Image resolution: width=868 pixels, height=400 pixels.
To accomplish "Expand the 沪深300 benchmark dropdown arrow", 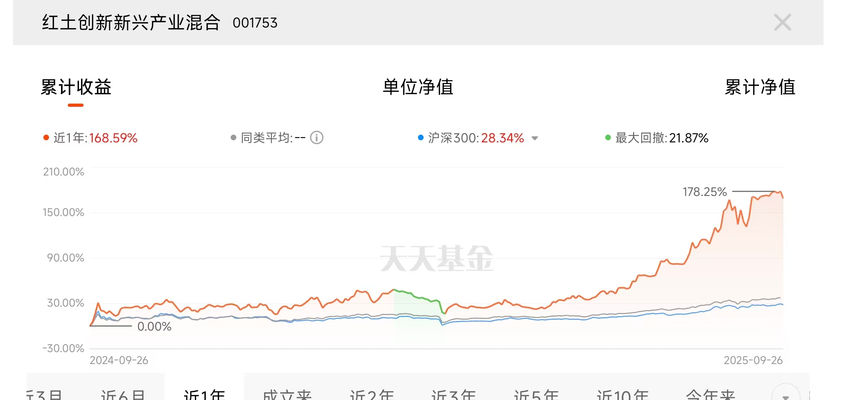I will [x=535, y=138].
